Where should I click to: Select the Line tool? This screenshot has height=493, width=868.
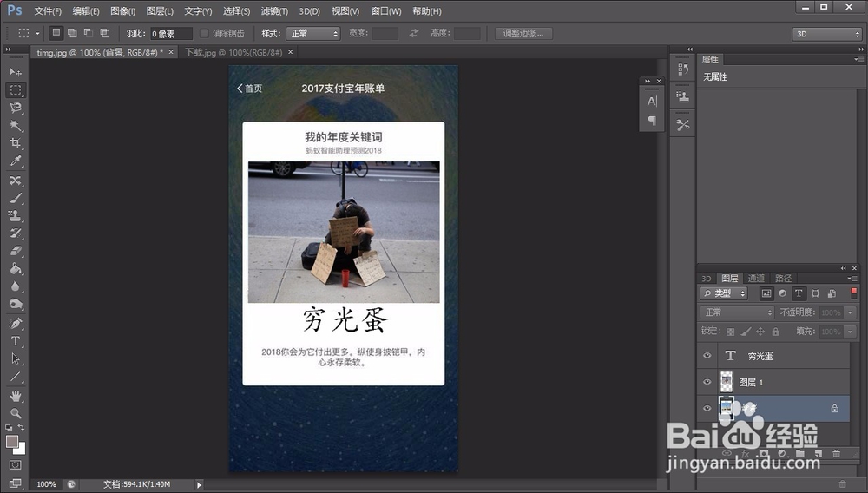[x=16, y=377]
